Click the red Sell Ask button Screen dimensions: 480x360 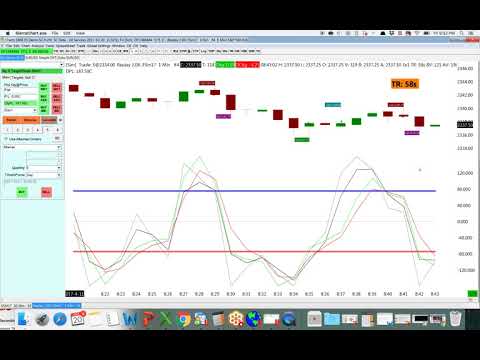(57, 98)
